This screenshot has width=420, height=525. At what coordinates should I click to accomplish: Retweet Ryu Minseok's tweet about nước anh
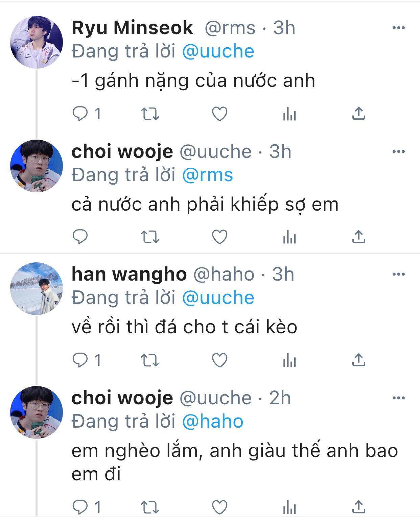pyautogui.click(x=150, y=114)
